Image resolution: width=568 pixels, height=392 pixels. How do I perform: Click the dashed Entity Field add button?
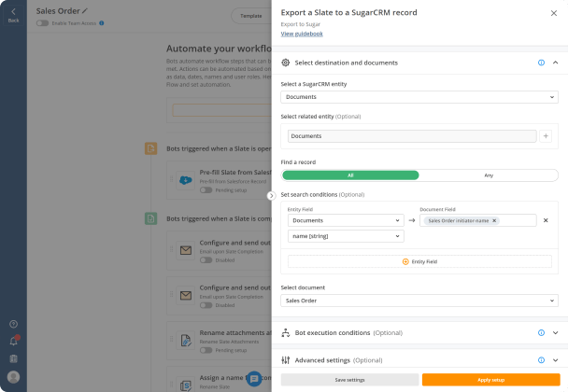[419, 261]
